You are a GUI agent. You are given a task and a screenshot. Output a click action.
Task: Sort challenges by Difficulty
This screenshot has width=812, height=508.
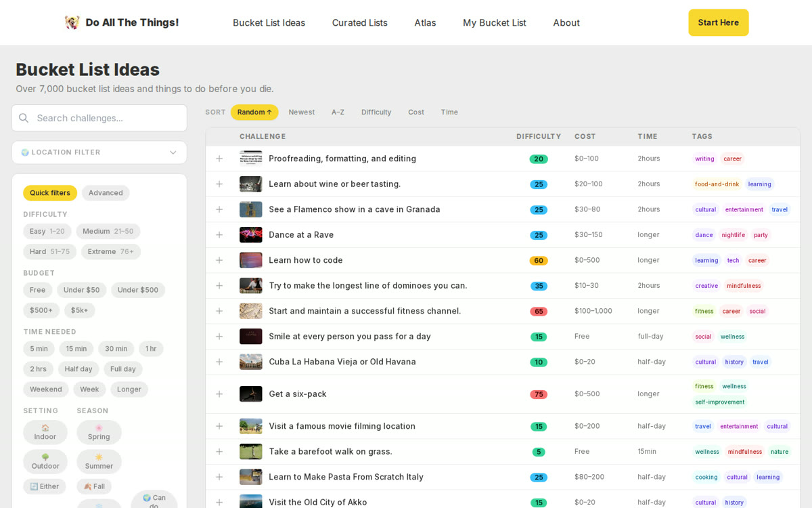(x=376, y=112)
